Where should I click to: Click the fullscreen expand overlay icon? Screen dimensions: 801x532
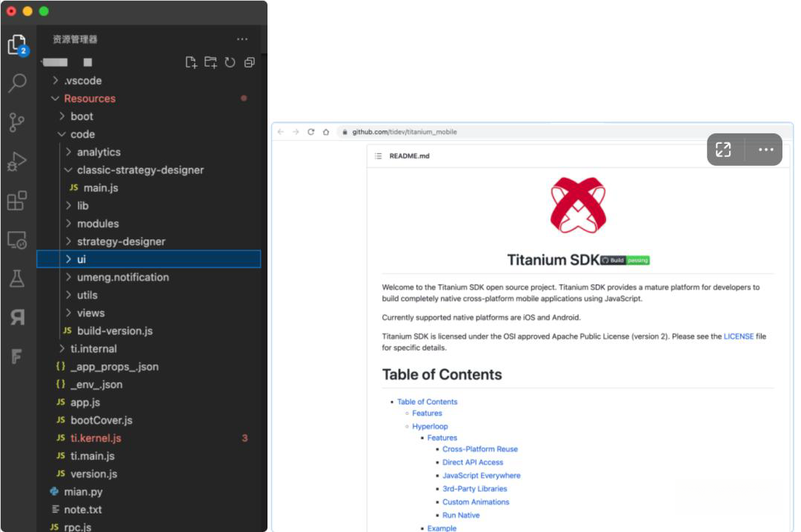[x=723, y=150]
